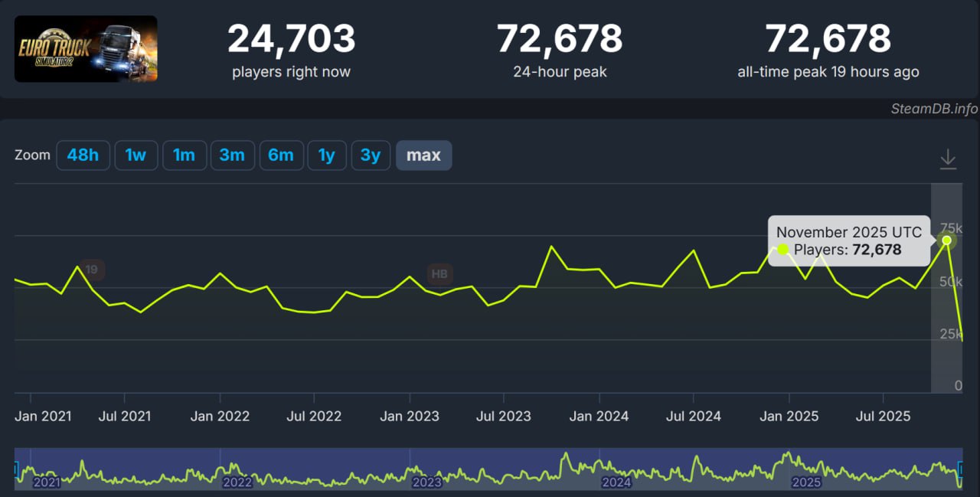Click the "19" event marker on chart
Viewport: 980px width, 497px height.
click(91, 270)
